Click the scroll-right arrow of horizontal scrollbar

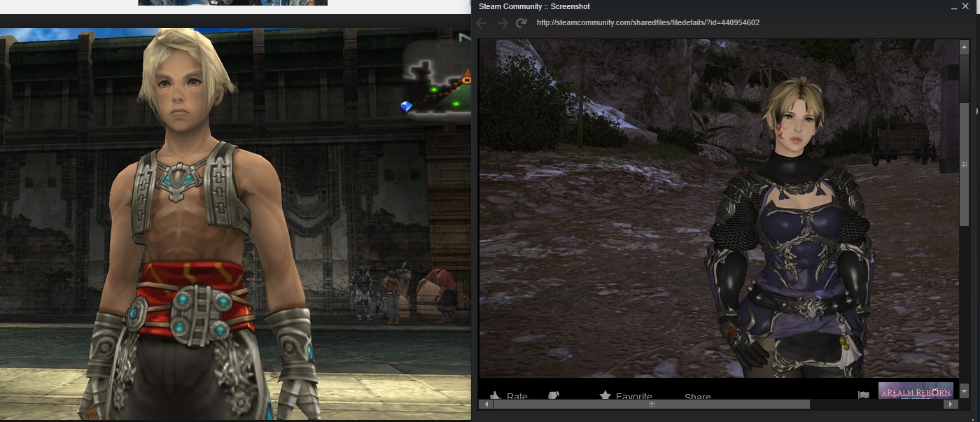point(949,404)
